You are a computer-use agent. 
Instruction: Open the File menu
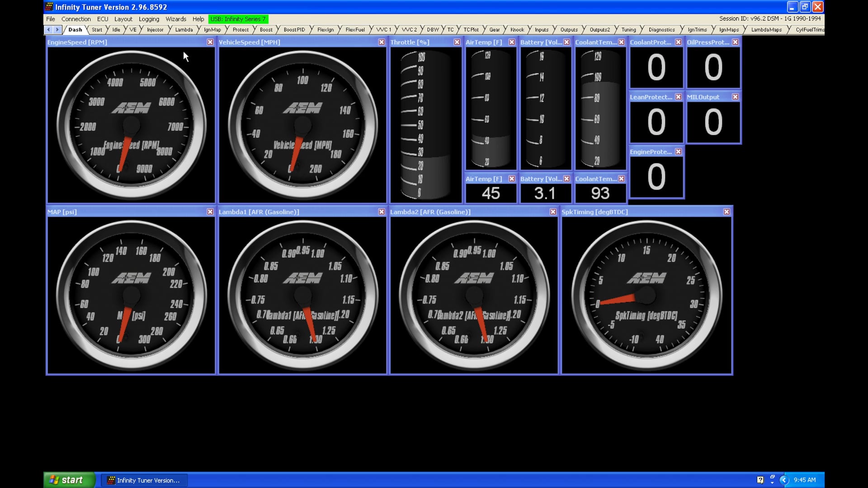pyautogui.click(x=50, y=19)
